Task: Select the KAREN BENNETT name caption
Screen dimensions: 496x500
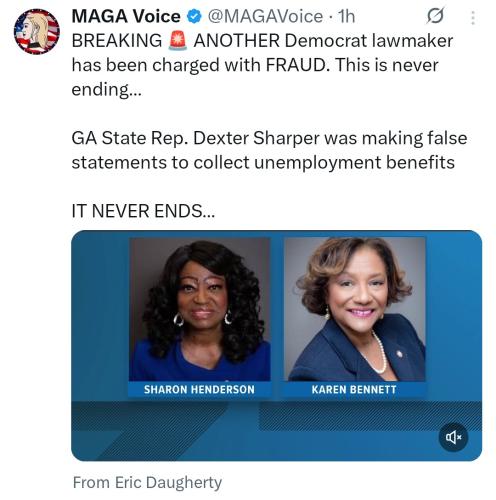Action: point(354,389)
